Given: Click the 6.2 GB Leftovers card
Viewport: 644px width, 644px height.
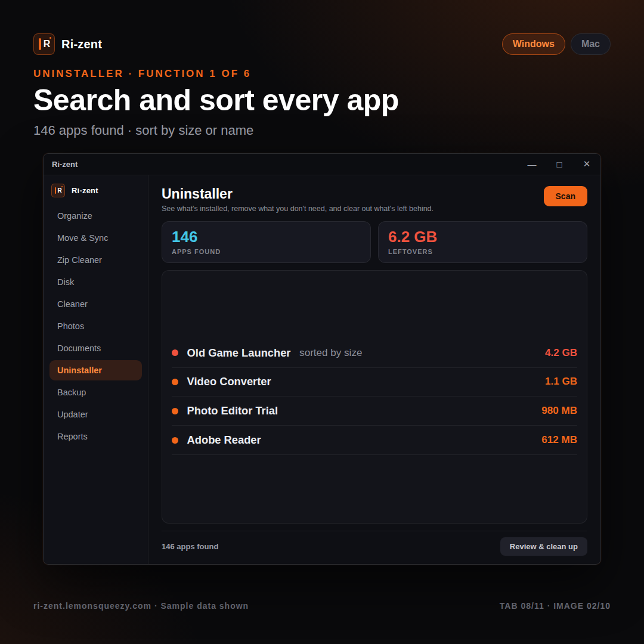Looking at the screenshot, I should tap(482, 242).
